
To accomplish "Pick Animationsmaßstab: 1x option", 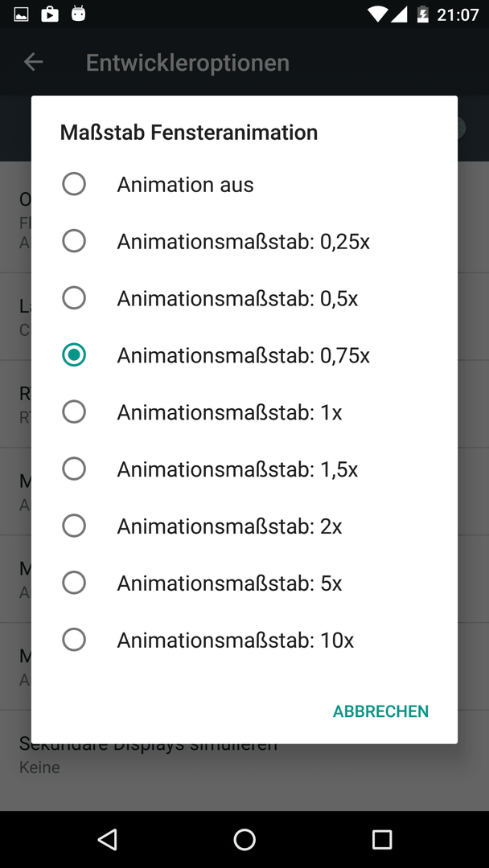I will [x=244, y=412].
